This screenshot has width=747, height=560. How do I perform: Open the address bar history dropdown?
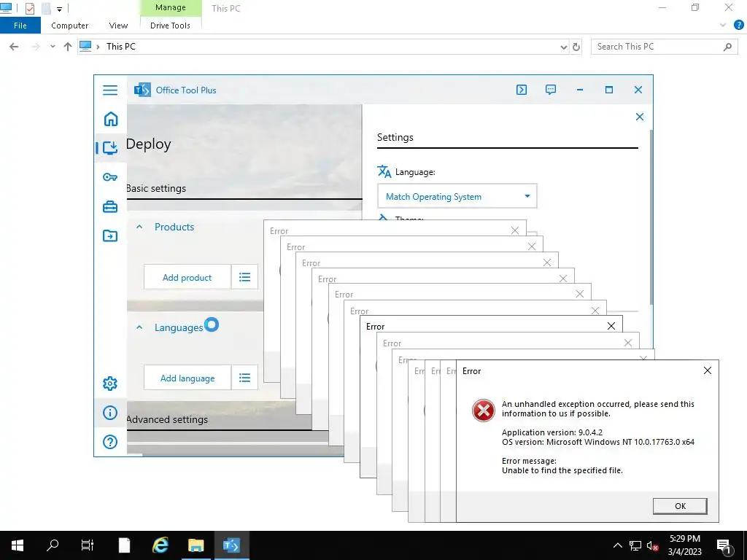click(x=564, y=47)
